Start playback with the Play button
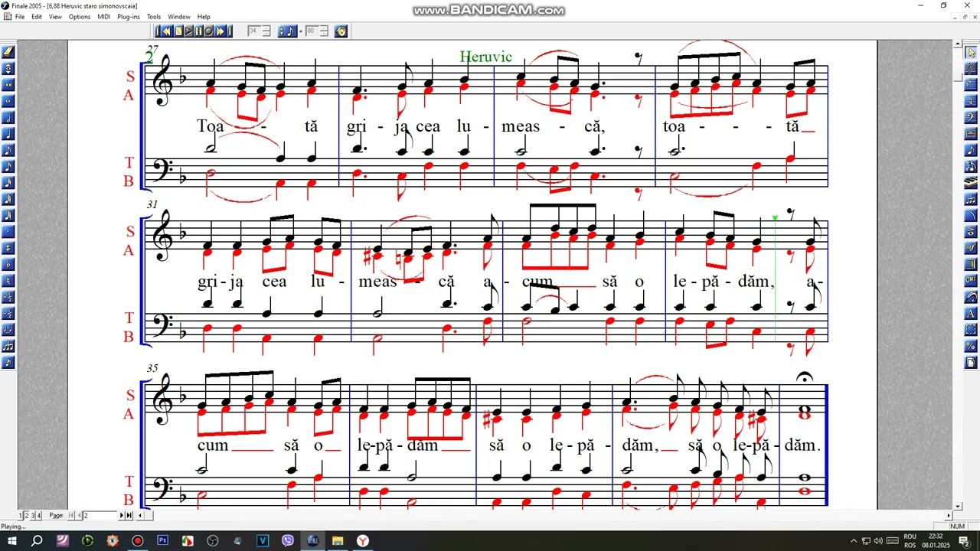 (x=188, y=31)
